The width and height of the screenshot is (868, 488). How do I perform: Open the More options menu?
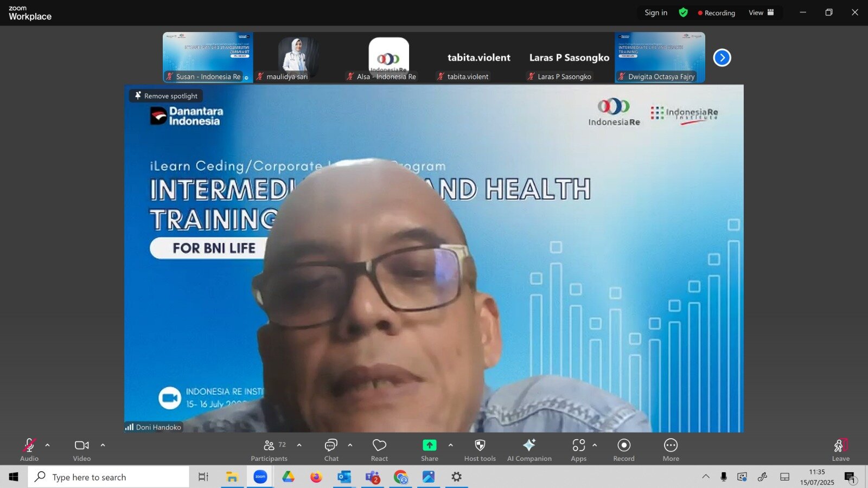[x=671, y=450]
